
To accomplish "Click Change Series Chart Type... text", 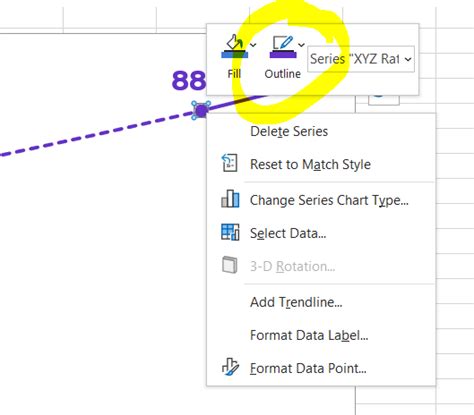I will pos(329,200).
